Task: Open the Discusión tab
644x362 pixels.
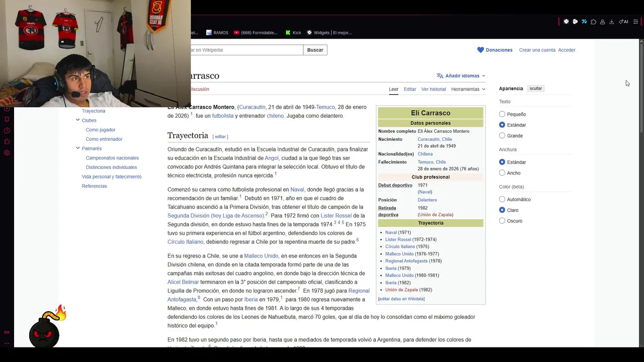Action: click(x=200, y=89)
